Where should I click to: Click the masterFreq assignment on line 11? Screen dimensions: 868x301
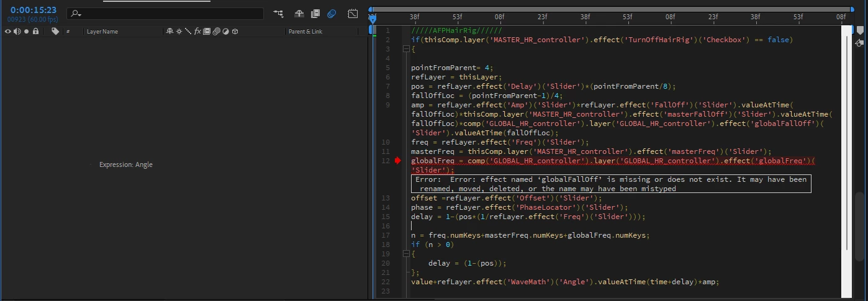(x=591, y=151)
